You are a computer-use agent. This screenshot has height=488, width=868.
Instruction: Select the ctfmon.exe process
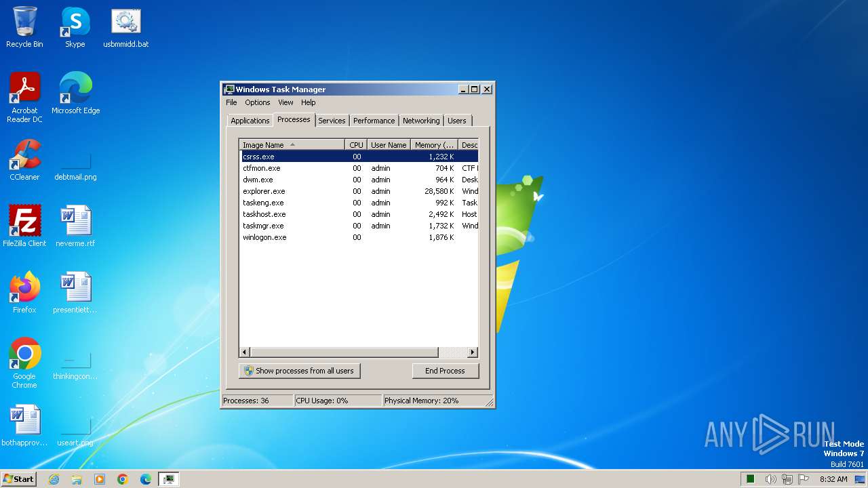[359, 168]
